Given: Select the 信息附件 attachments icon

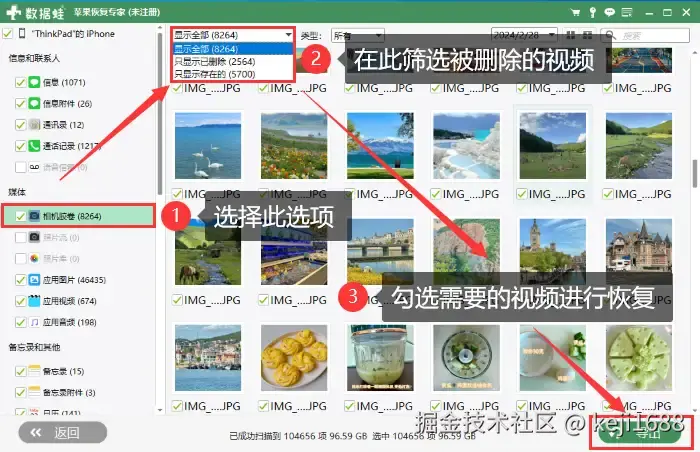Looking at the screenshot, I should coord(34,104).
